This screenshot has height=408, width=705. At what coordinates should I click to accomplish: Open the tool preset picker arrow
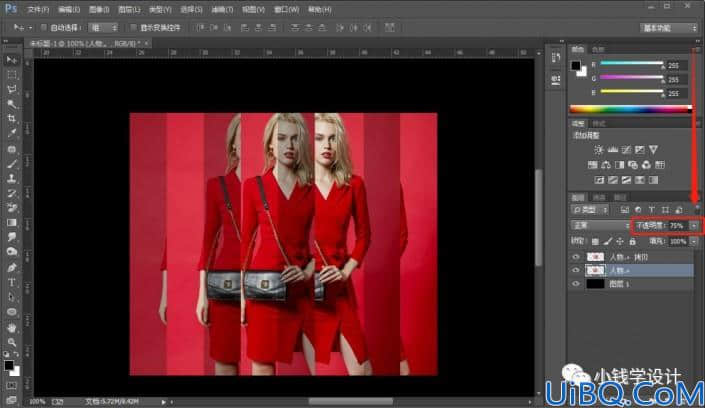[30, 28]
